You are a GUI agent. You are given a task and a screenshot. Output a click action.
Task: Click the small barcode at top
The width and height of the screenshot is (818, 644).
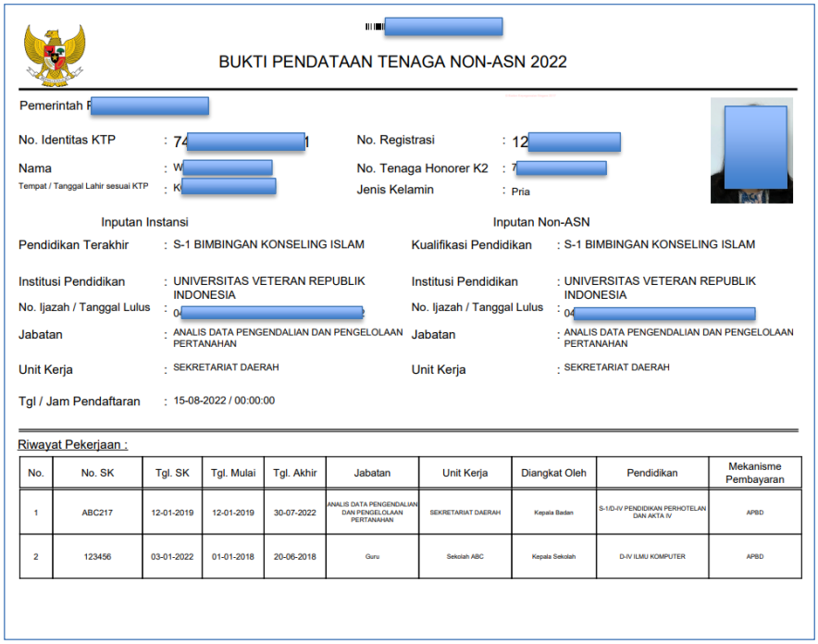coord(375,26)
